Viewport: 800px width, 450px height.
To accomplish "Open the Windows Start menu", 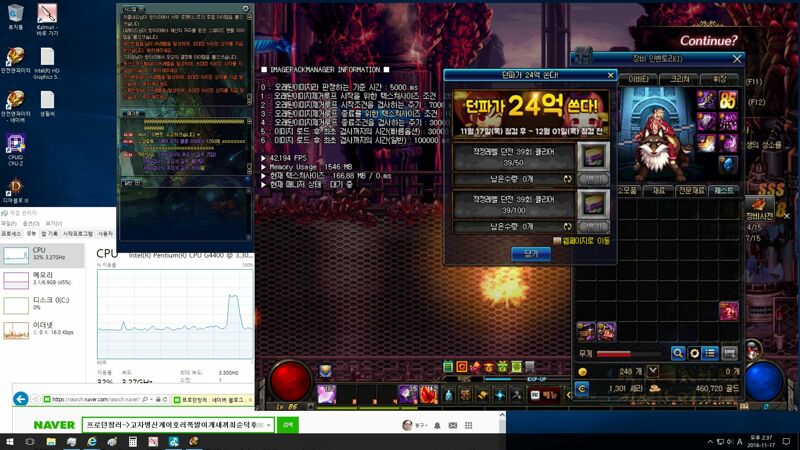I will [9, 442].
